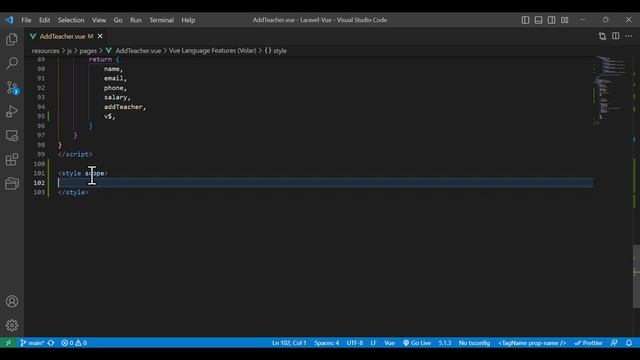Screen dimensions: 640x360
Task: Open Source Control view with pending change
Action: click(12, 87)
